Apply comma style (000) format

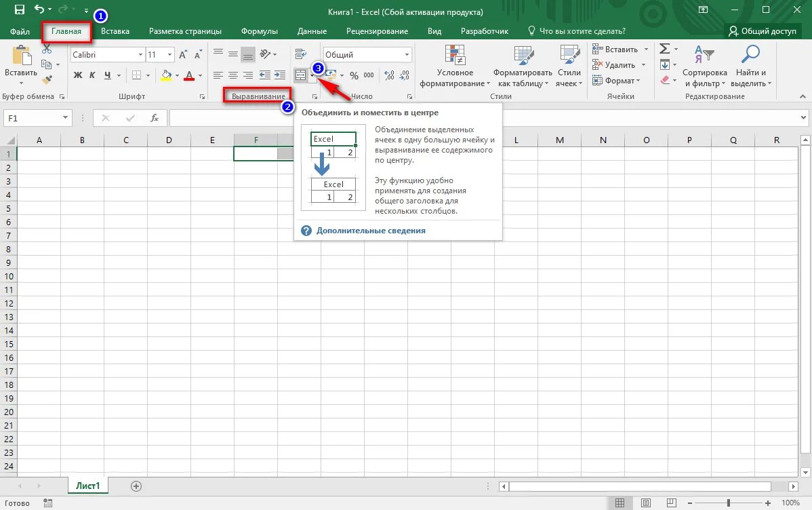coord(369,76)
